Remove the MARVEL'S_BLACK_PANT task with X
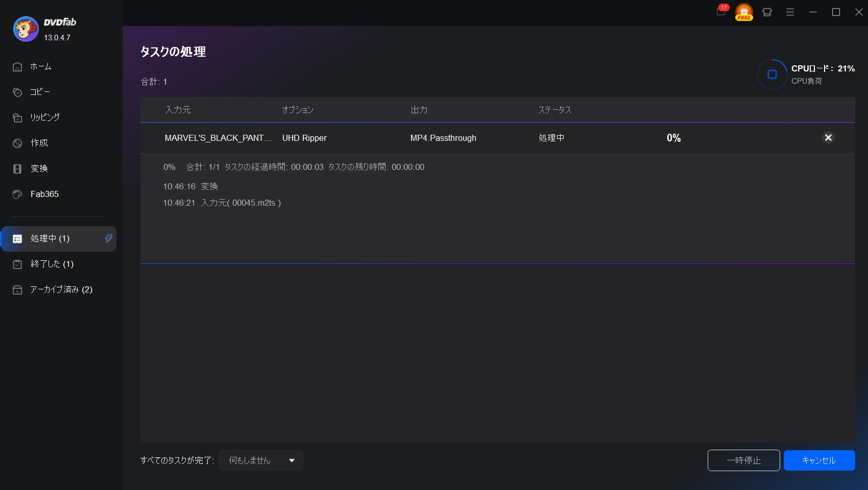This screenshot has width=868, height=490. click(828, 137)
